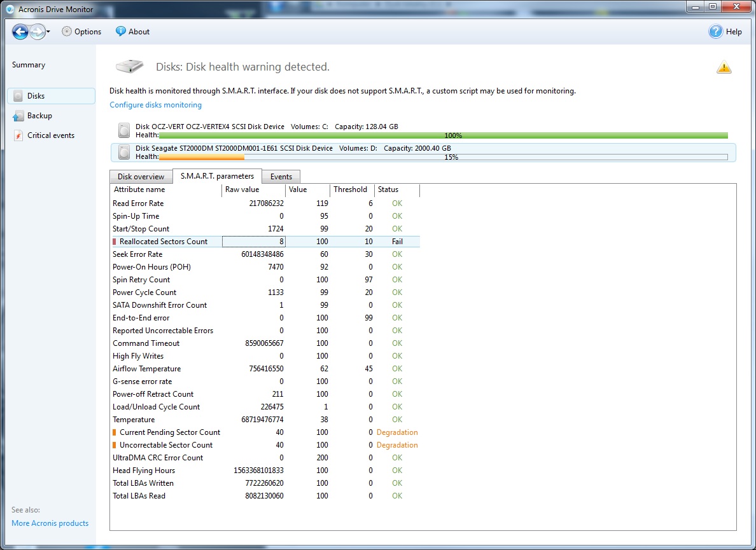756x550 pixels.
Task: Select the Start/Stop Count row
Action: (265, 229)
